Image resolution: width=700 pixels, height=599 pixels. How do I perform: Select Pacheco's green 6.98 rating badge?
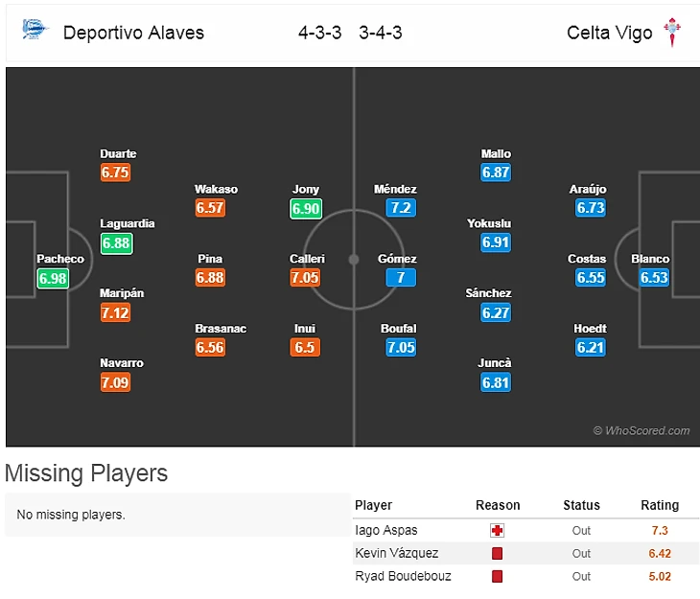pyautogui.click(x=54, y=278)
